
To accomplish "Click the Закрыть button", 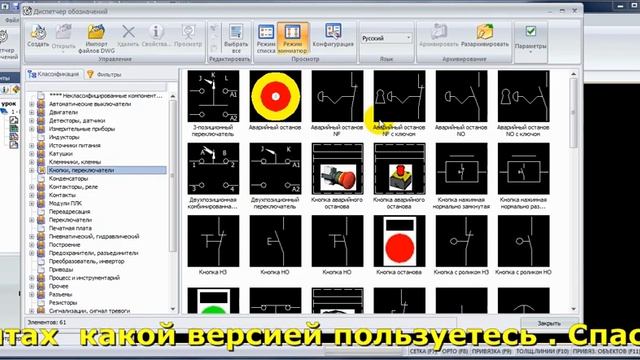I will tap(549, 323).
